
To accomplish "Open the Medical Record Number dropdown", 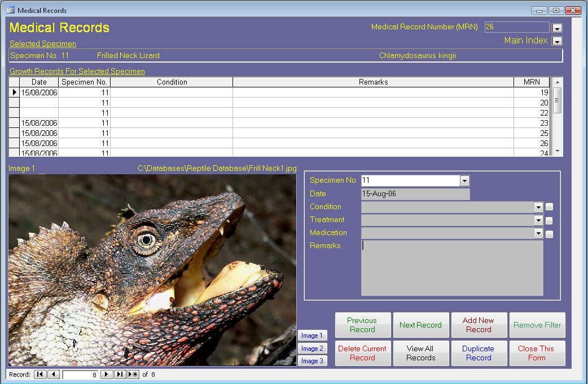I will [x=557, y=28].
